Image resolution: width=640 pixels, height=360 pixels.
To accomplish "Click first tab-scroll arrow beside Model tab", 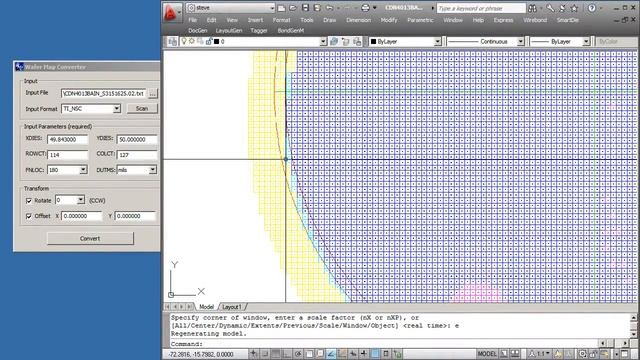I will coord(167,307).
